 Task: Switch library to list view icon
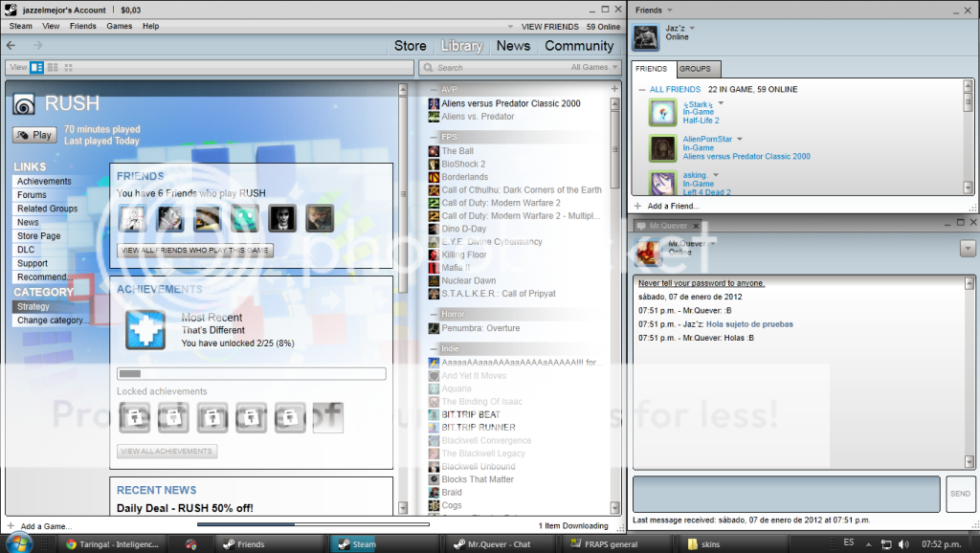[53, 68]
